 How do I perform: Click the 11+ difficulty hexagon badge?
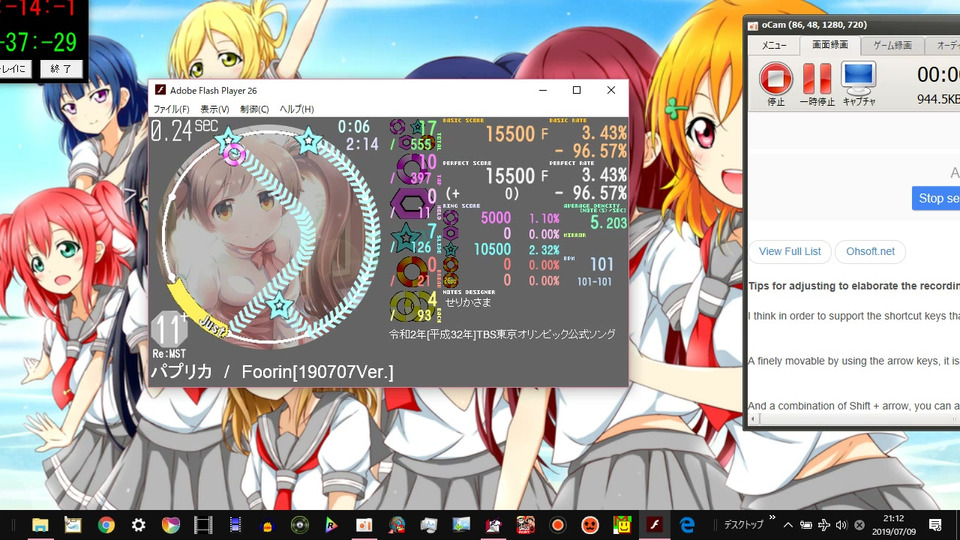click(169, 329)
